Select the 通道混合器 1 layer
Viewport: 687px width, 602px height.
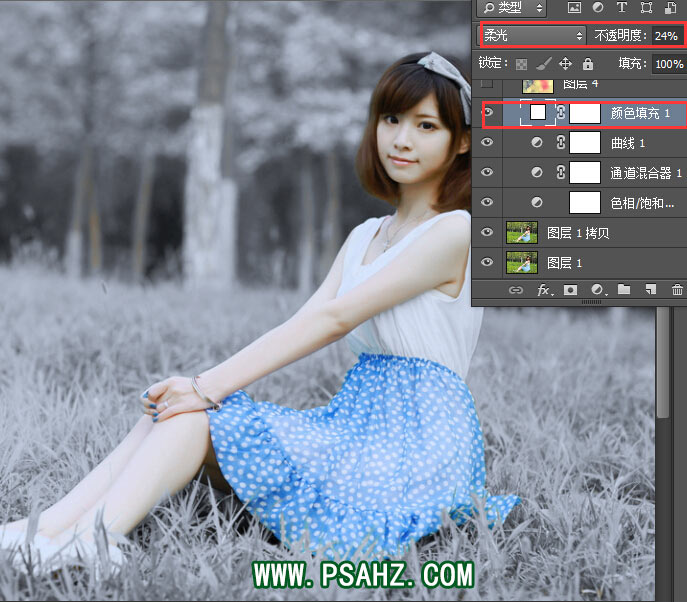[x=645, y=173]
